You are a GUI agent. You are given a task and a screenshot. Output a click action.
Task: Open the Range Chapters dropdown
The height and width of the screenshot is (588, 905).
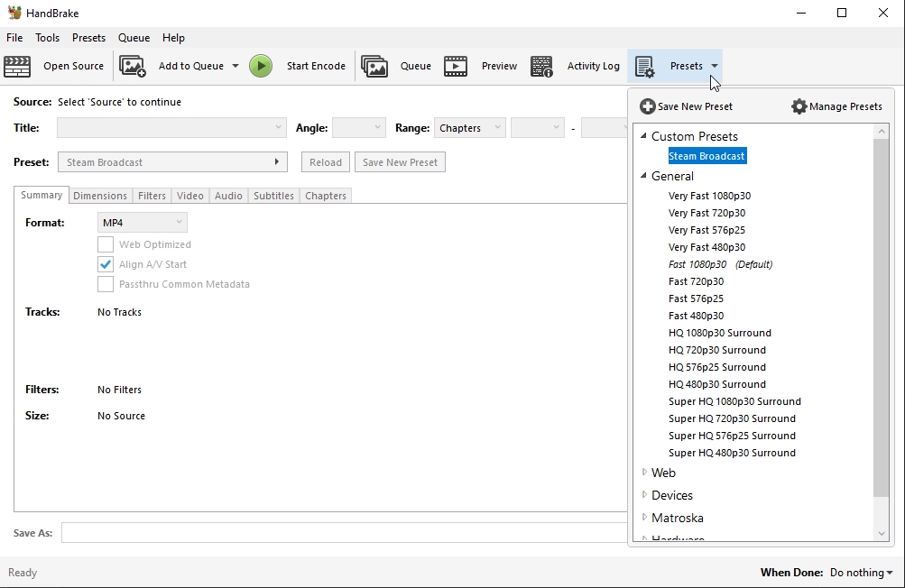(470, 127)
